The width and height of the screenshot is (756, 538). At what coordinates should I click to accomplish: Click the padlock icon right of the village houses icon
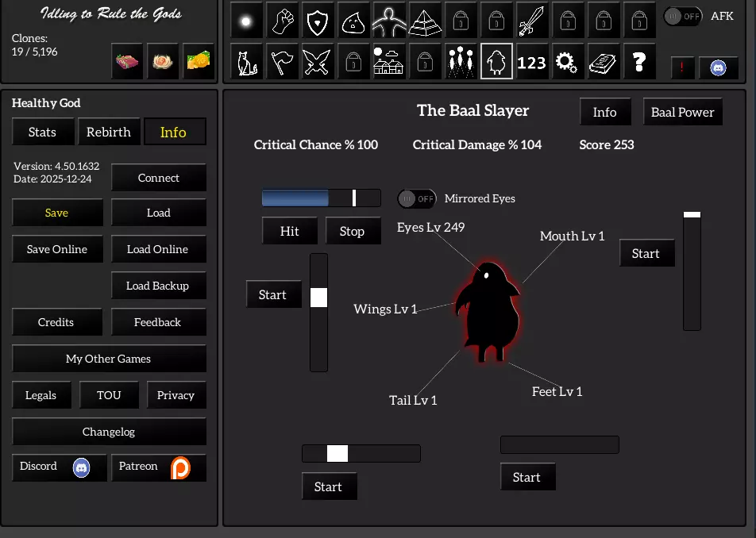(x=425, y=61)
